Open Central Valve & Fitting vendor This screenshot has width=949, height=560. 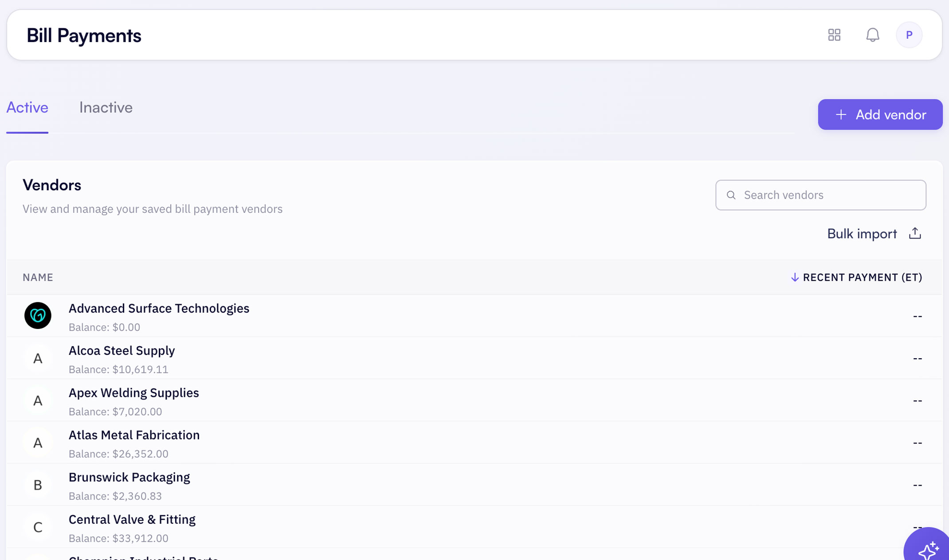pos(474,527)
